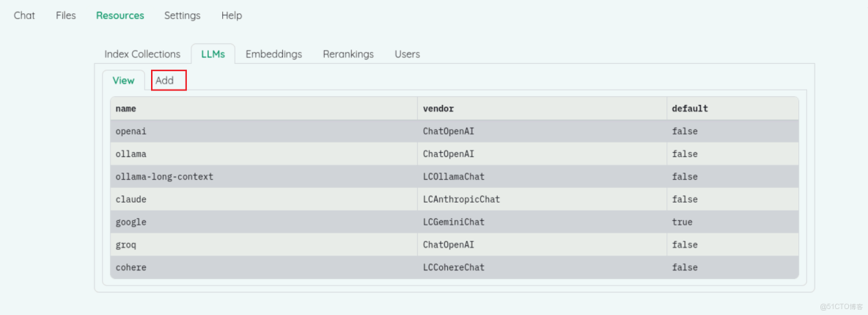Open the Files tab

coord(66,15)
